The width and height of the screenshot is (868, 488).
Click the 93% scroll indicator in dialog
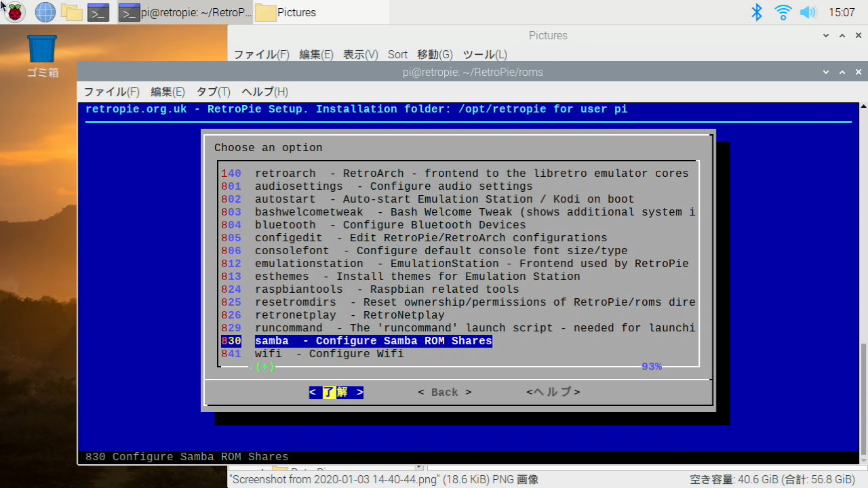click(x=651, y=367)
